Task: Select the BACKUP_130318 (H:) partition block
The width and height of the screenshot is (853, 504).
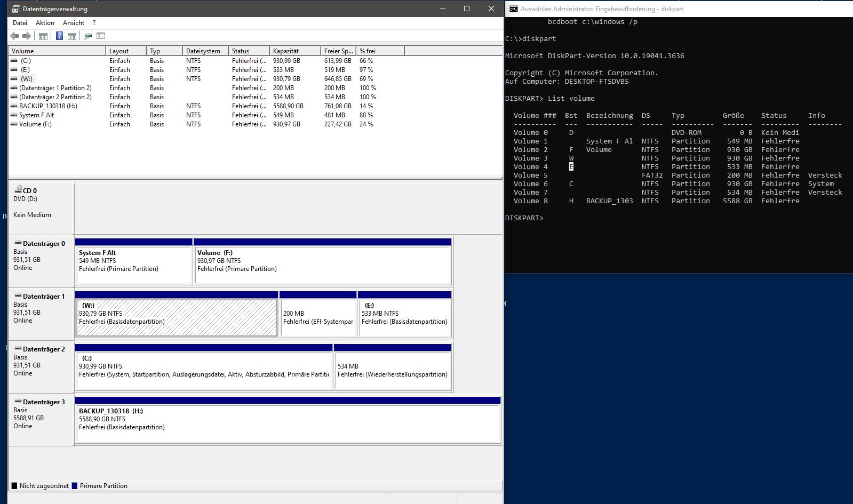Action: [288, 420]
